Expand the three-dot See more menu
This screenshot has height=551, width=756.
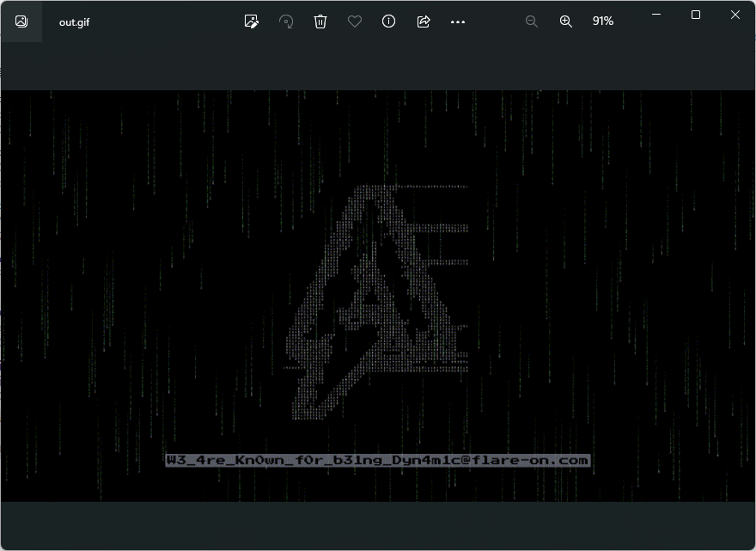(458, 21)
